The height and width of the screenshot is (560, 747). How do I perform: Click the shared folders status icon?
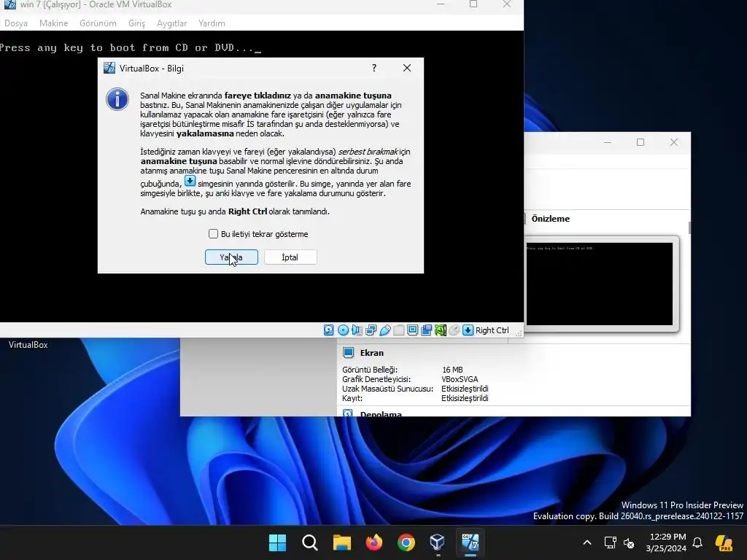pos(399,330)
